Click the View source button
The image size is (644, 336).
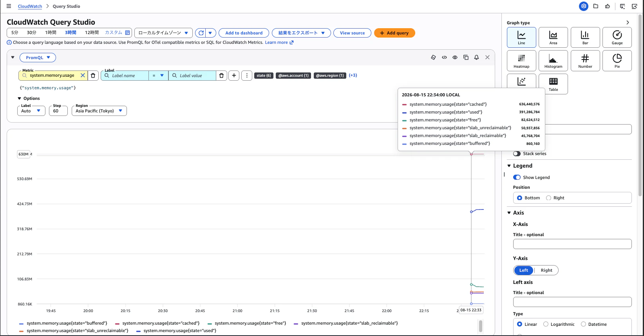click(352, 33)
